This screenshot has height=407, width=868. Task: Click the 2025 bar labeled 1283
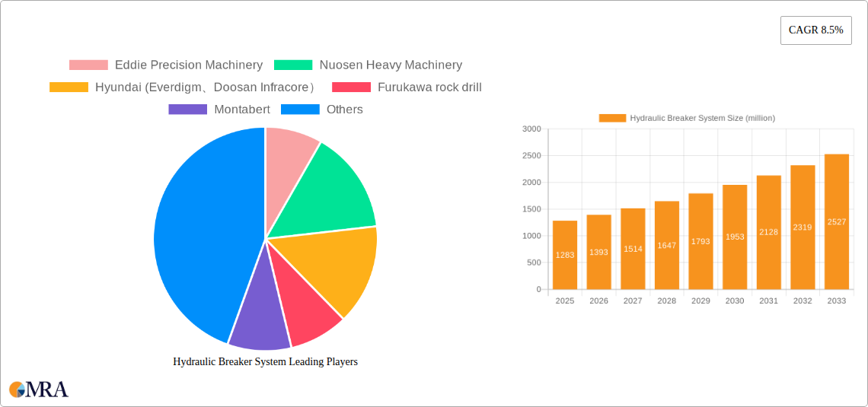[565, 255]
